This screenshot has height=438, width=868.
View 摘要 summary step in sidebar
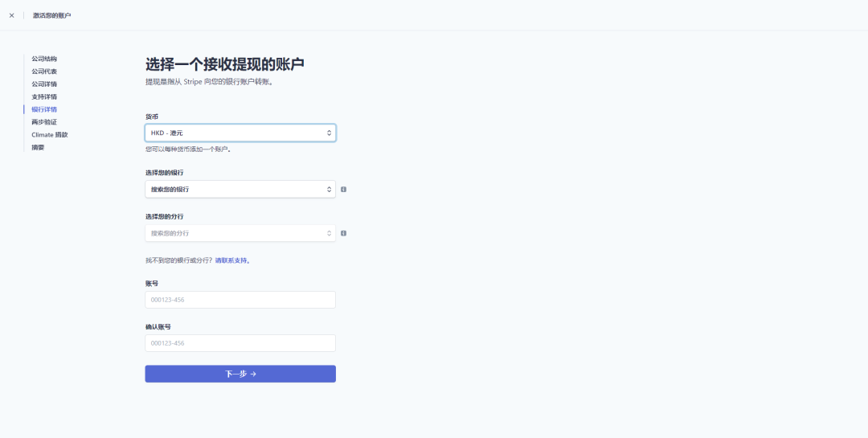(x=38, y=147)
